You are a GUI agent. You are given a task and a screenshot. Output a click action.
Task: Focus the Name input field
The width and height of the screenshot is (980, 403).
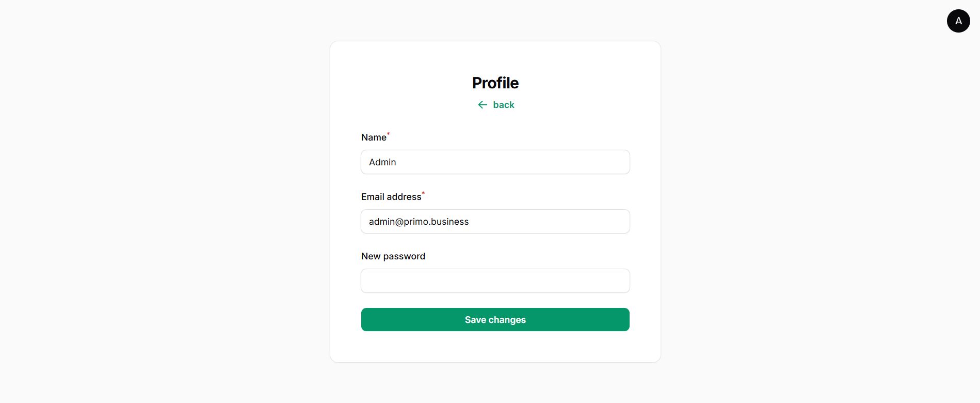(495, 162)
